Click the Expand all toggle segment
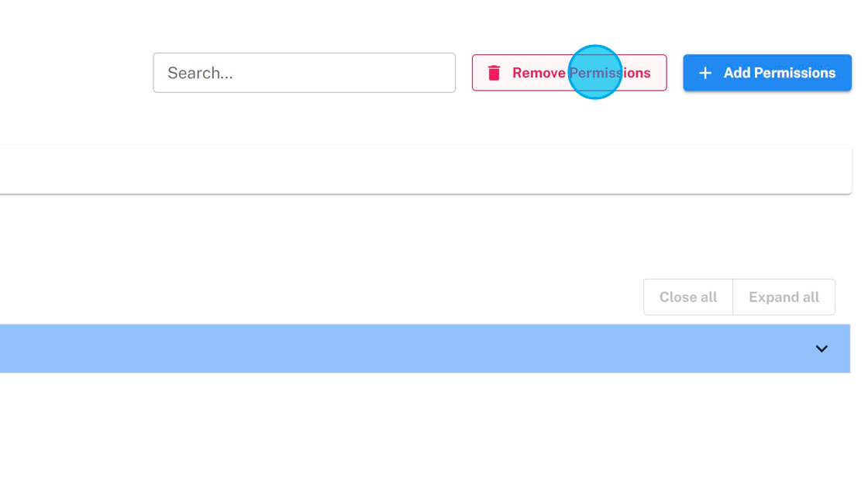 [x=784, y=298]
